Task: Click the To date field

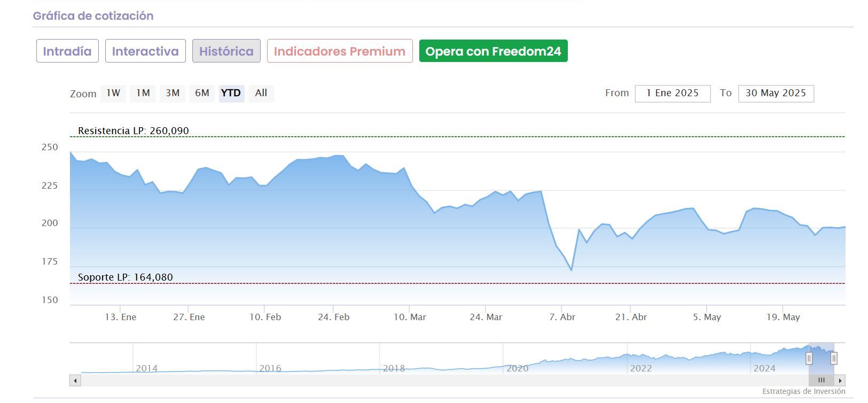Action: (776, 94)
